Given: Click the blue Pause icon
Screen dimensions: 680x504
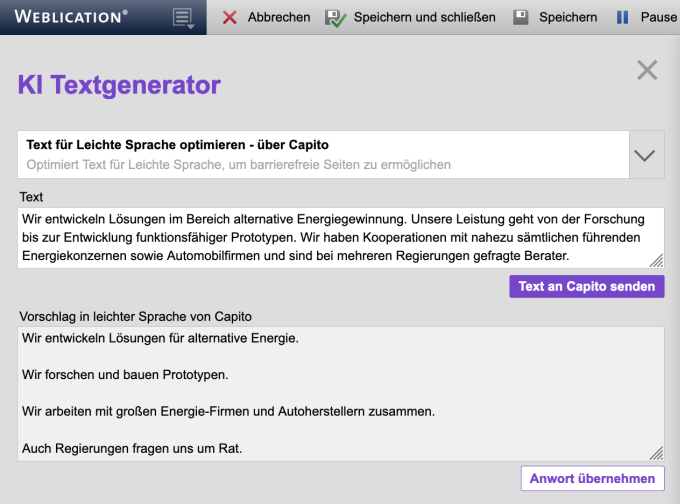Looking at the screenshot, I should click(622, 17).
